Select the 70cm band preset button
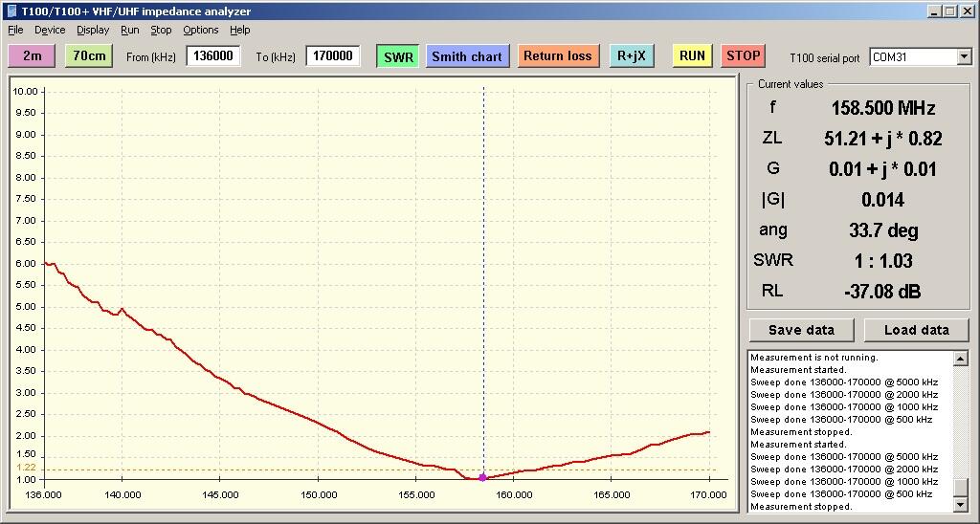Viewport: 980px width, 524px height. pos(89,56)
